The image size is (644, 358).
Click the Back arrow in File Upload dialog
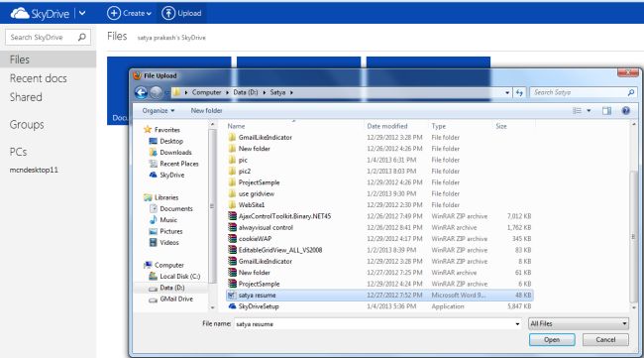141,92
